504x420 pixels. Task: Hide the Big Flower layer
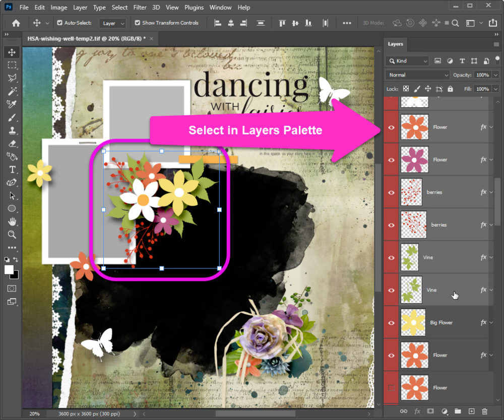pos(391,323)
